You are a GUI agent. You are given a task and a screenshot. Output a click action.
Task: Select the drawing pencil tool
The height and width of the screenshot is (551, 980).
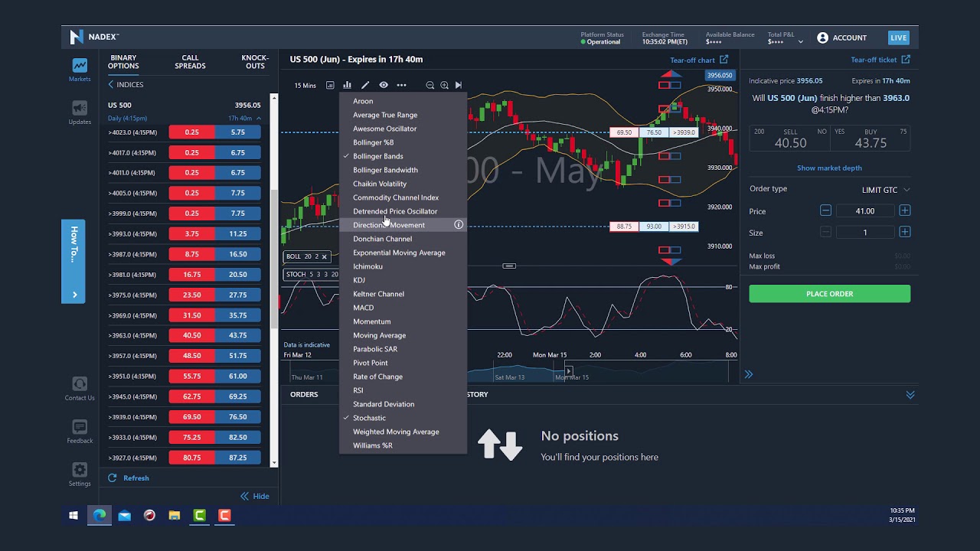click(x=365, y=85)
